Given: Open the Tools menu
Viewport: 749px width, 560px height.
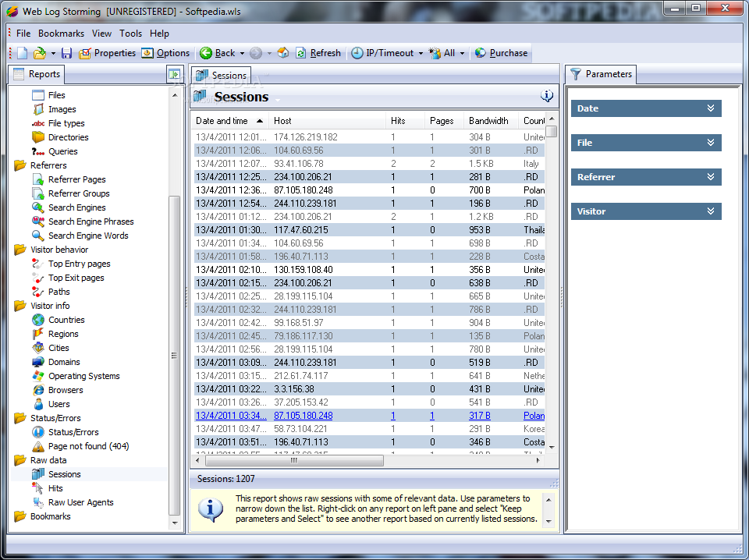Looking at the screenshot, I should 131,34.
